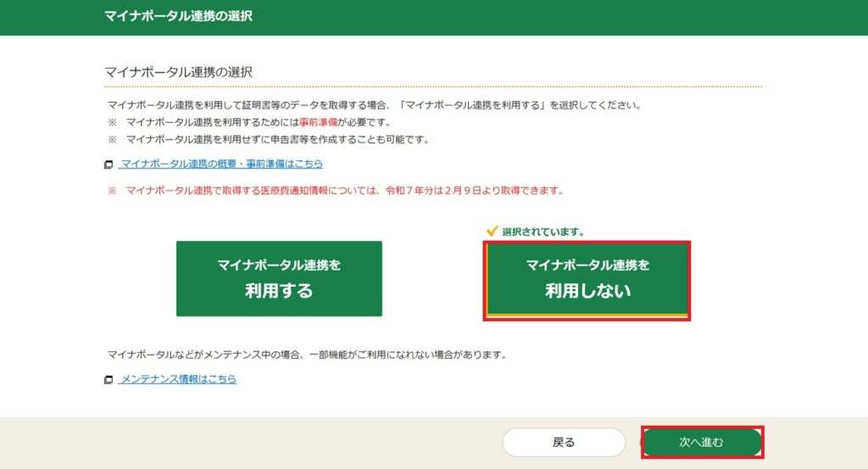This screenshot has width=868, height=469.
Task: Click the red ※ mark before the medical notice
Action: click(113, 191)
